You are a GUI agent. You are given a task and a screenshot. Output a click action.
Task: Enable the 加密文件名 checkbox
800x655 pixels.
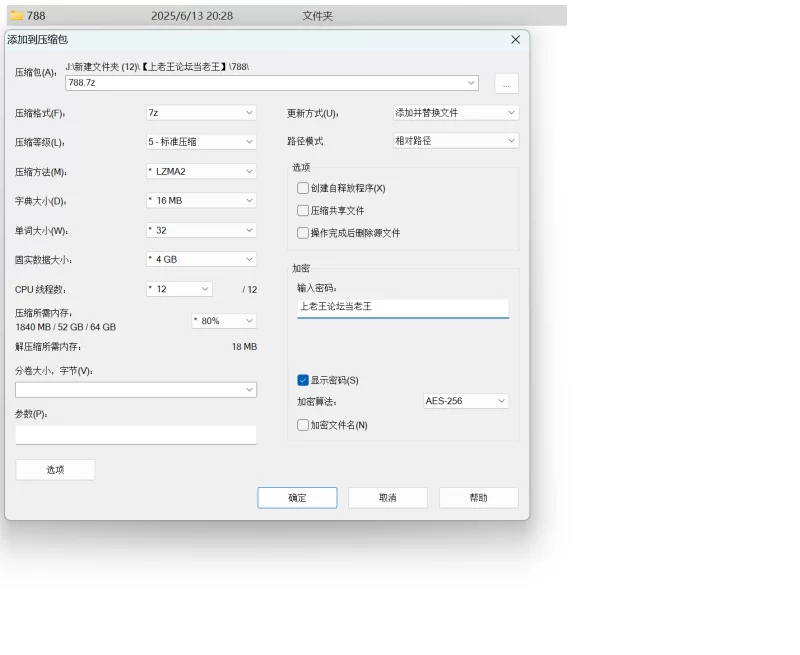303,425
